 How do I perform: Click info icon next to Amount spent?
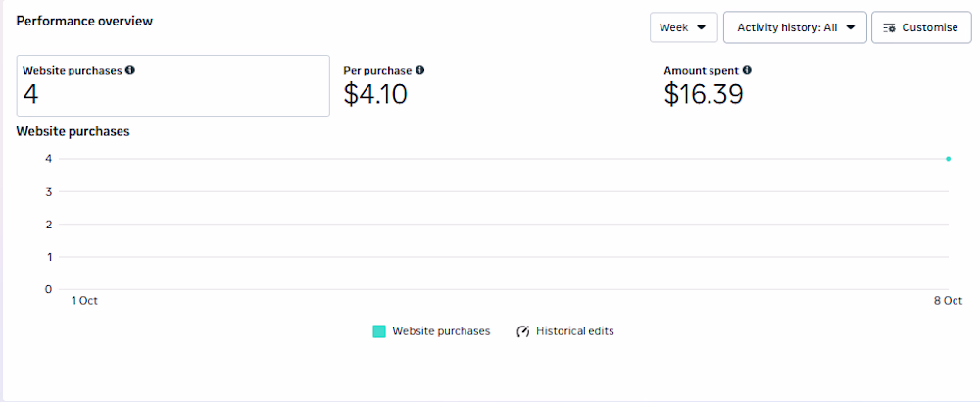pos(747,70)
